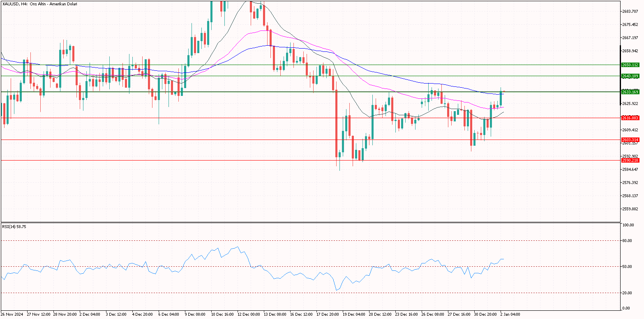The height and width of the screenshot is (319, 644).
Task: Click the 6 Dec 04:00 time label
Action: [169, 315]
